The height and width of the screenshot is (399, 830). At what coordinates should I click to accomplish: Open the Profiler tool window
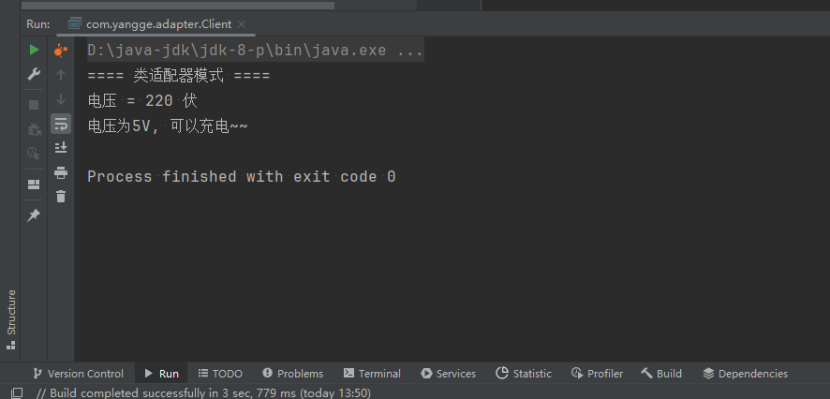click(597, 374)
